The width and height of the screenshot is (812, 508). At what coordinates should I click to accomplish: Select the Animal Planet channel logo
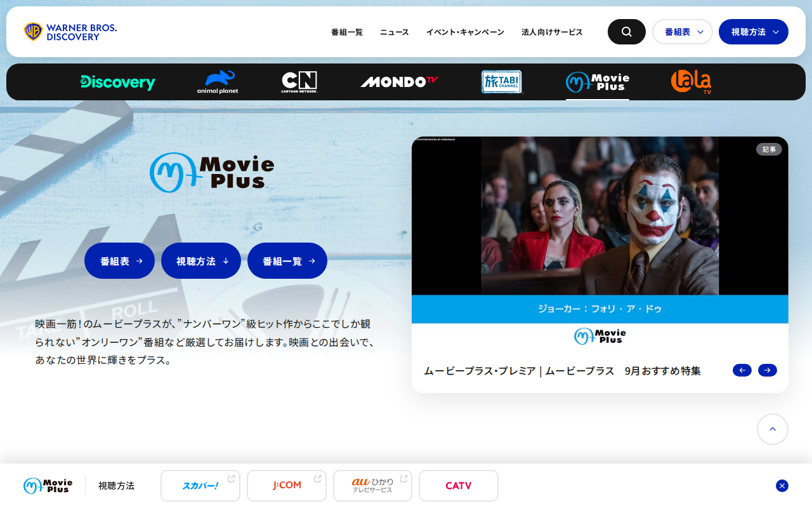click(x=218, y=82)
